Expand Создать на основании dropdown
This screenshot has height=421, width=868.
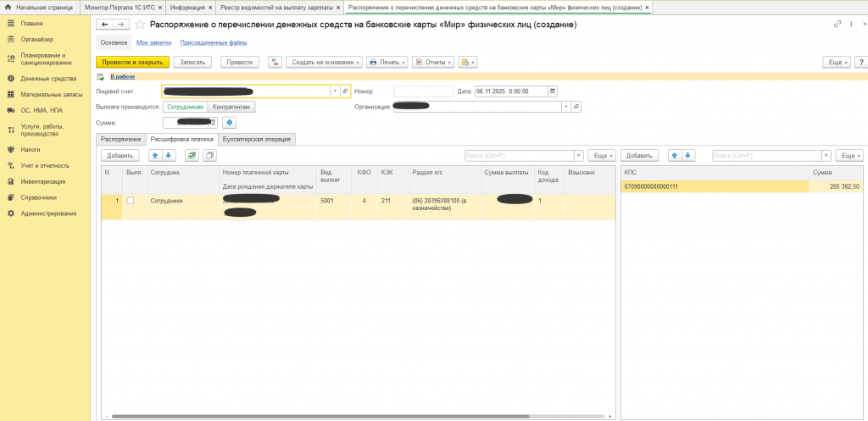tap(325, 63)
